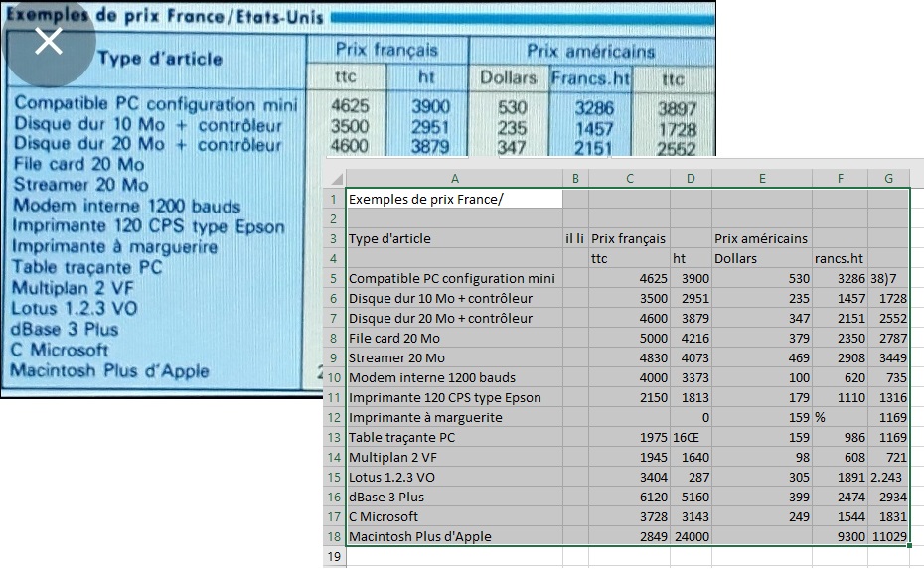The height and width of the screenshot is (569, 924).
Task: Select column E header
Action: coord(762,179)
